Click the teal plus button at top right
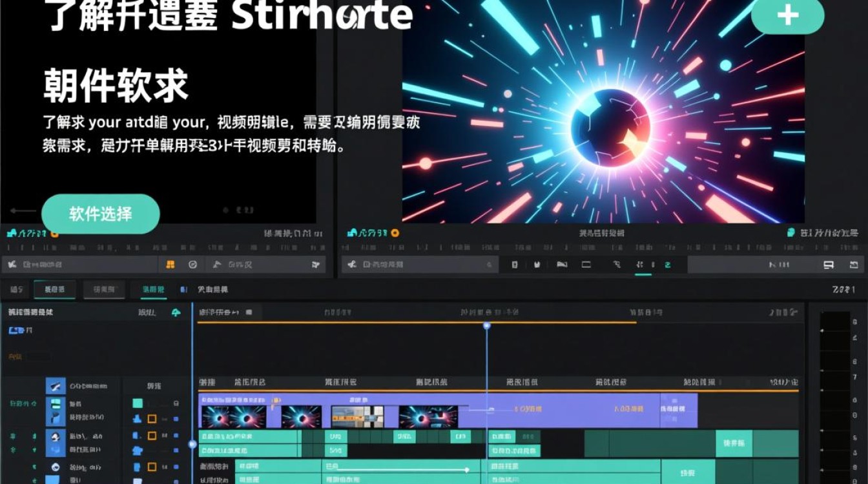 point(788,17)
